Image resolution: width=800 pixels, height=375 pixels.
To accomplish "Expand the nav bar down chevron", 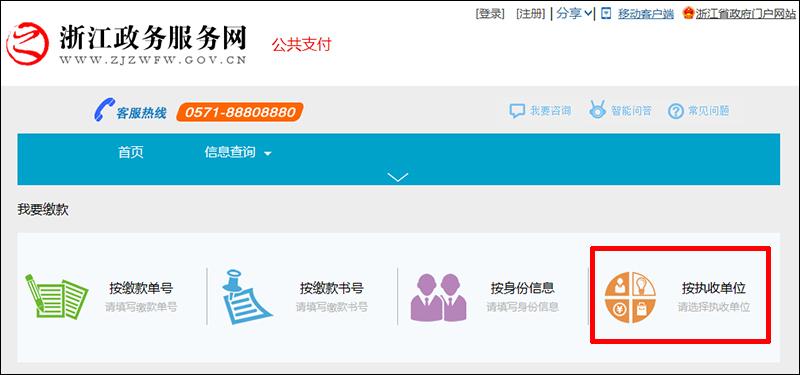I will tap(398, 177).
